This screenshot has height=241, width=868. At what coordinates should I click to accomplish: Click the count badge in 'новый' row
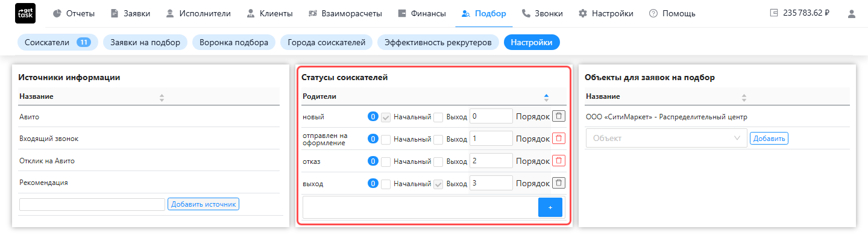373,117
